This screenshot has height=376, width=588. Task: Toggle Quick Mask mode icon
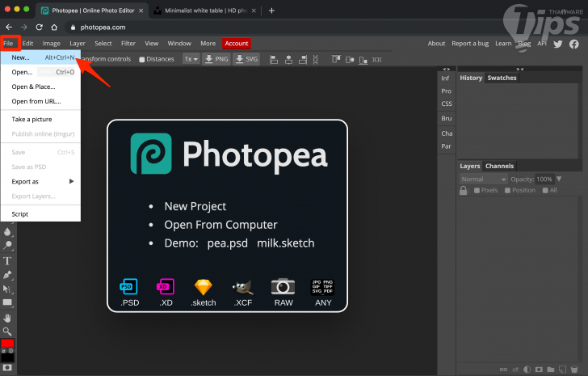coord(8,367)
